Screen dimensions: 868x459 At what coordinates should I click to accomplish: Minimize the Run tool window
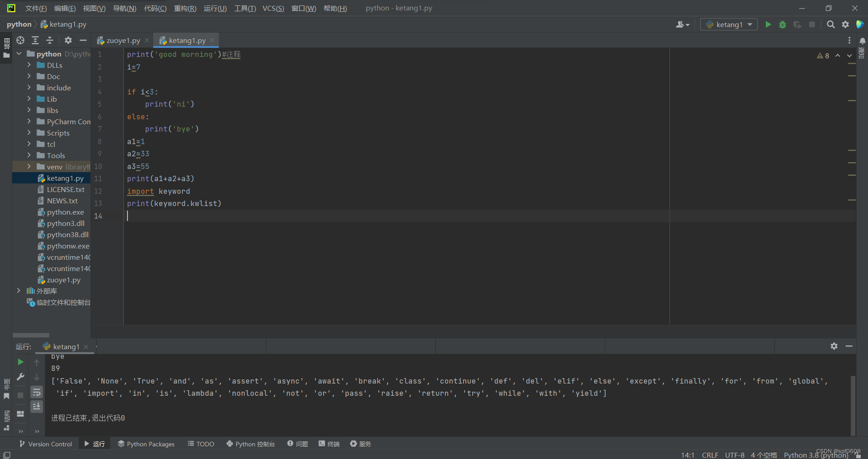tap(849, 346)
